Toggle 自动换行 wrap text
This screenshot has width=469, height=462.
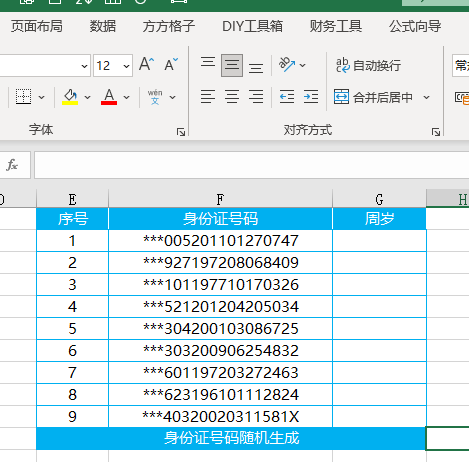[x=368, y=65]
